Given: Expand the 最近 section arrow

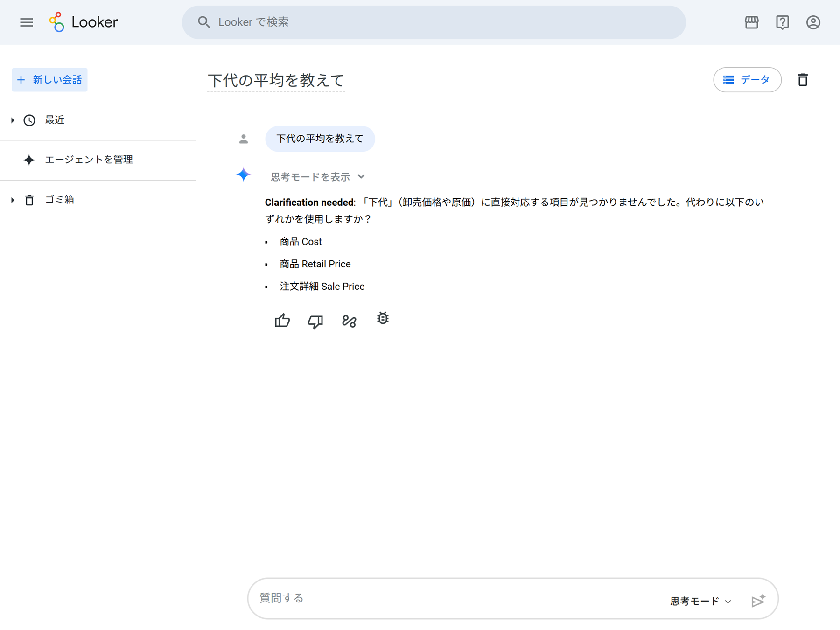Looking at the screenshot, I should point(13,120).
